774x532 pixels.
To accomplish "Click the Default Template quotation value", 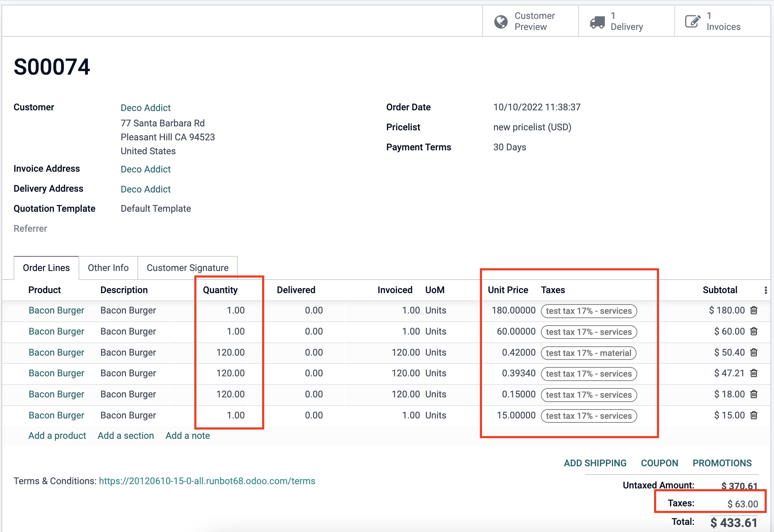I will (156, 209).
